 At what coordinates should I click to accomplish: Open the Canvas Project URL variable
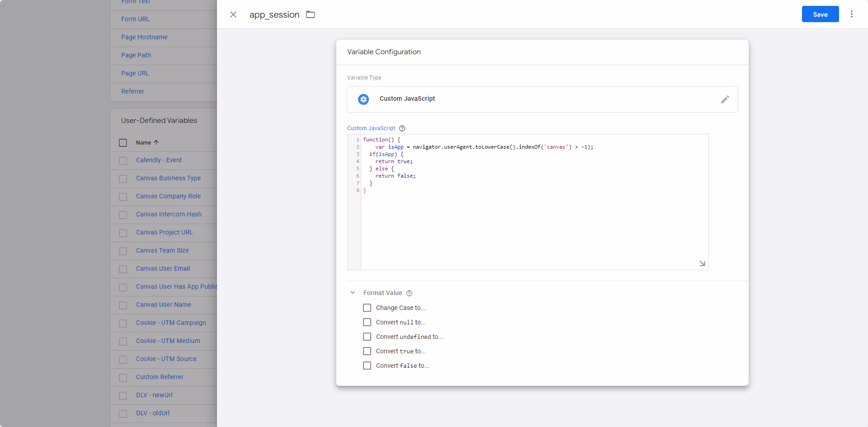click(164, 232)
